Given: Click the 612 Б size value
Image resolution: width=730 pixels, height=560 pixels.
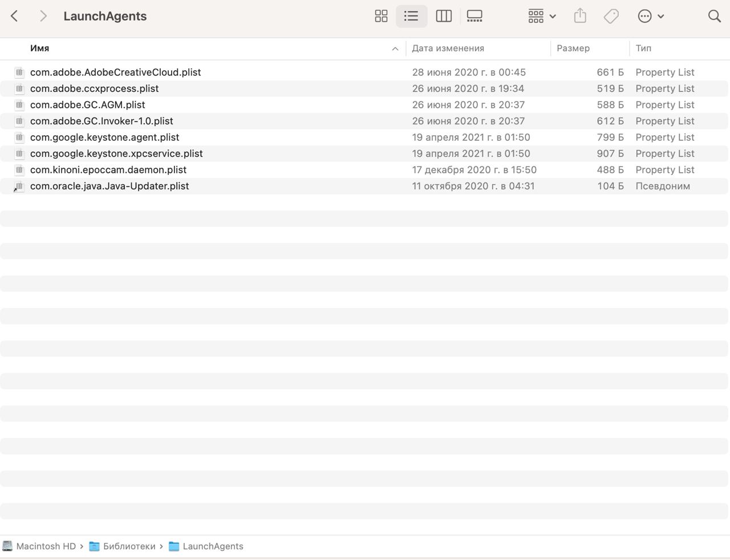Looking at the screenshot, I should (x=610, y=121).
